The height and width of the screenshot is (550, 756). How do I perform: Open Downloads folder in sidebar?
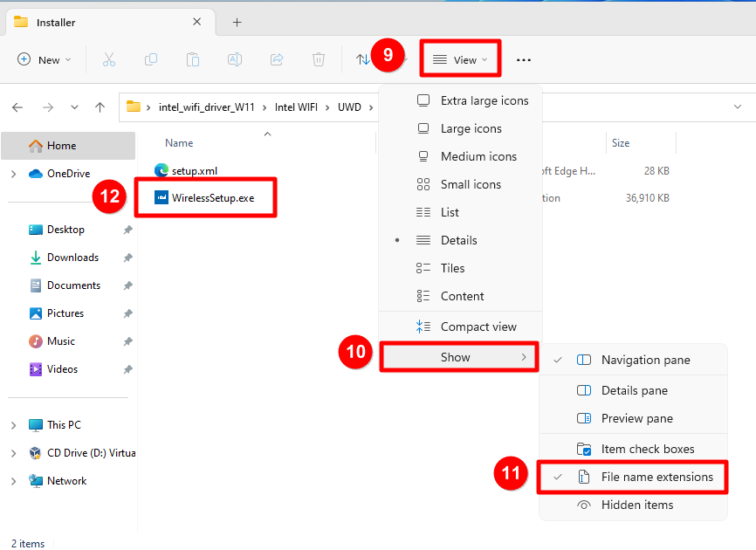[x=72, y=258]
